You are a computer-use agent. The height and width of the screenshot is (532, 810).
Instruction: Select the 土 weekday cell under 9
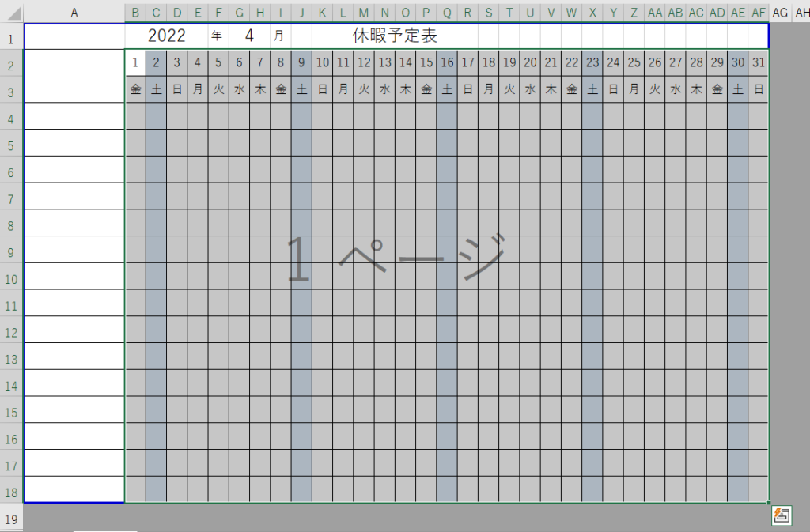tap(301, 90)
